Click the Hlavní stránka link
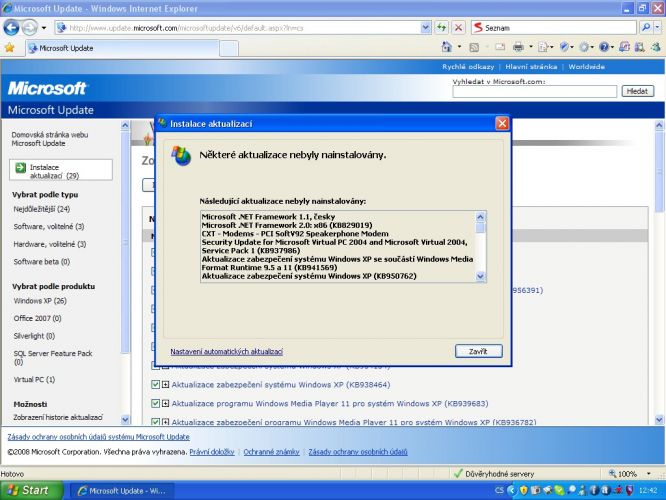Viewport: 666px width, 500px height. [531, 67]
